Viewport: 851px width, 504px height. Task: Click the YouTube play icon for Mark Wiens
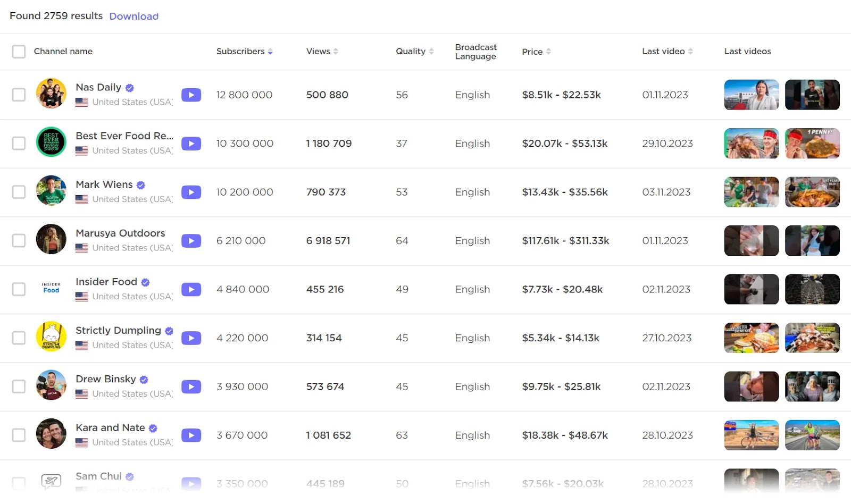(191, 192)
